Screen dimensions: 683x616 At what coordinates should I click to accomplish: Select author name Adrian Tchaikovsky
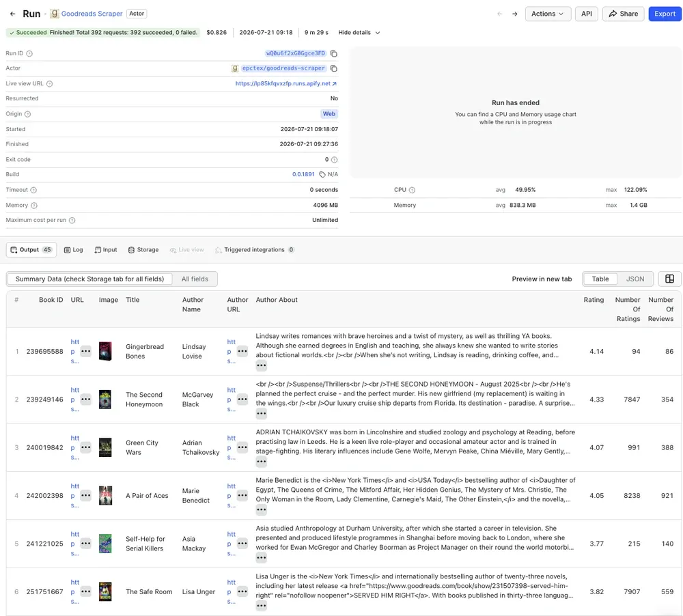200,448
